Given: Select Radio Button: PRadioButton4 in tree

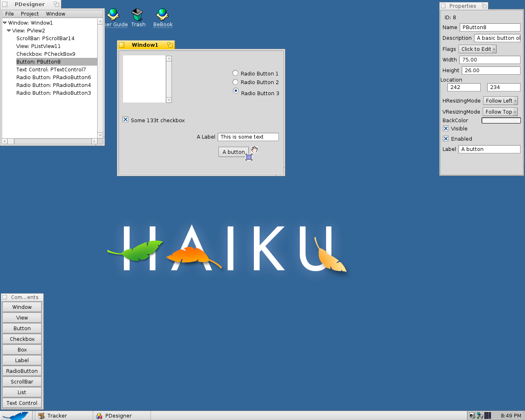Looking at the screenshot, I should (54, 85).
